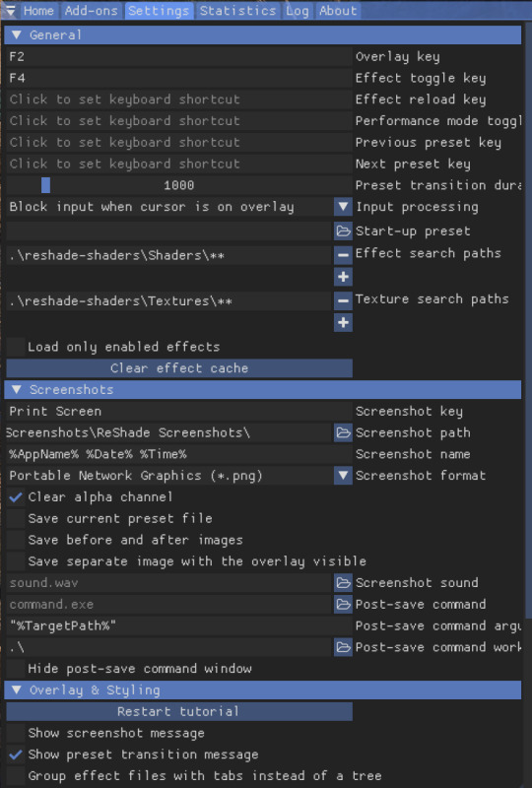Viewport: 532px width, 788px height.
Task: Edit the Start-up preset path field
Action: click(168, 231)
